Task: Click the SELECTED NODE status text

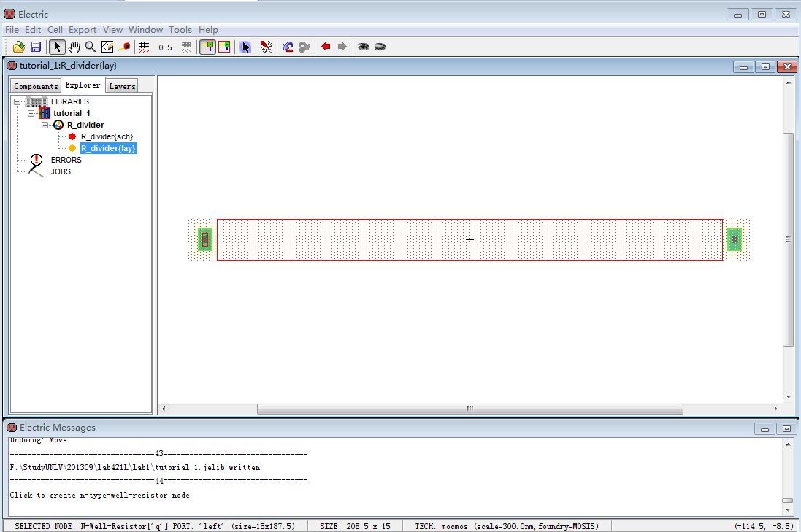Action: point(155,526)
